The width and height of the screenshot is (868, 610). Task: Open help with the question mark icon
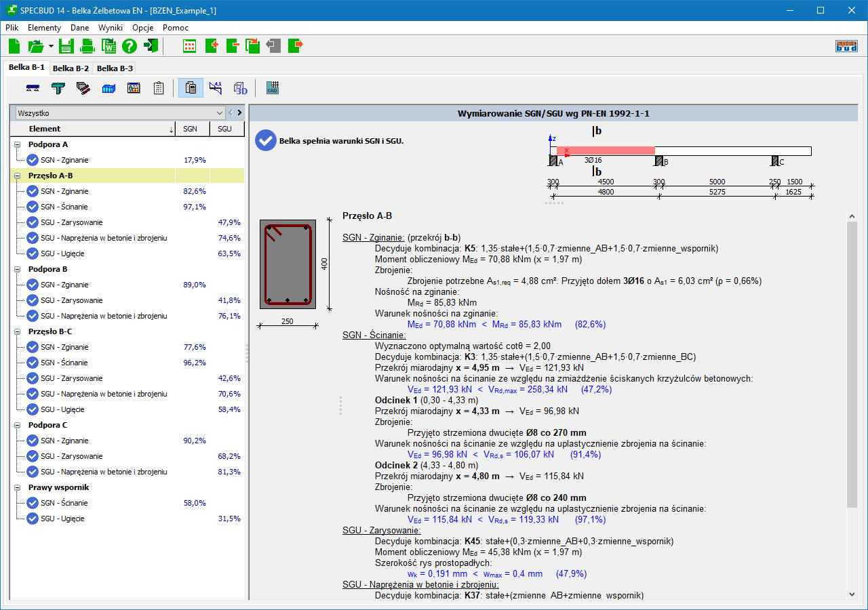130,46
